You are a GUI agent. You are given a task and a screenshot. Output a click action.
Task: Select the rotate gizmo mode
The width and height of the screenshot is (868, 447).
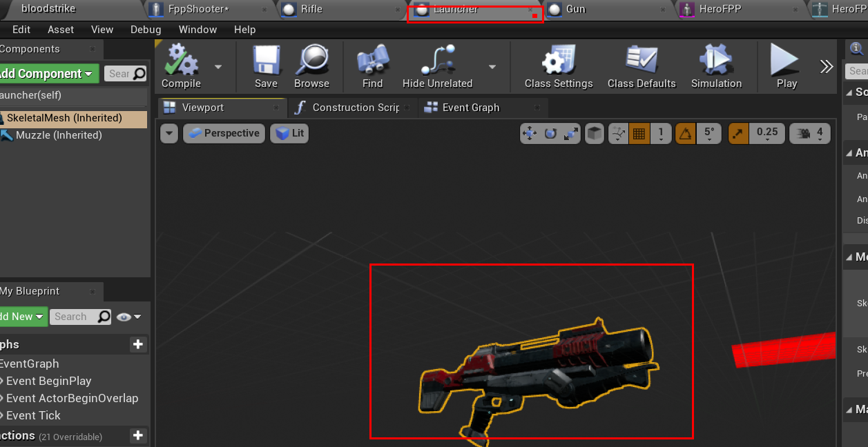pyautogui.click(x=550, y=133)
